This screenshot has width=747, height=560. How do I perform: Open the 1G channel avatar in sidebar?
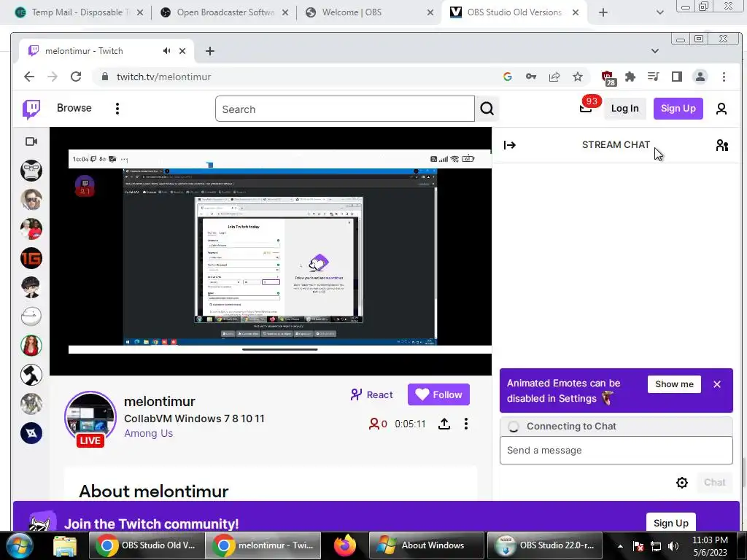[31, 258]
